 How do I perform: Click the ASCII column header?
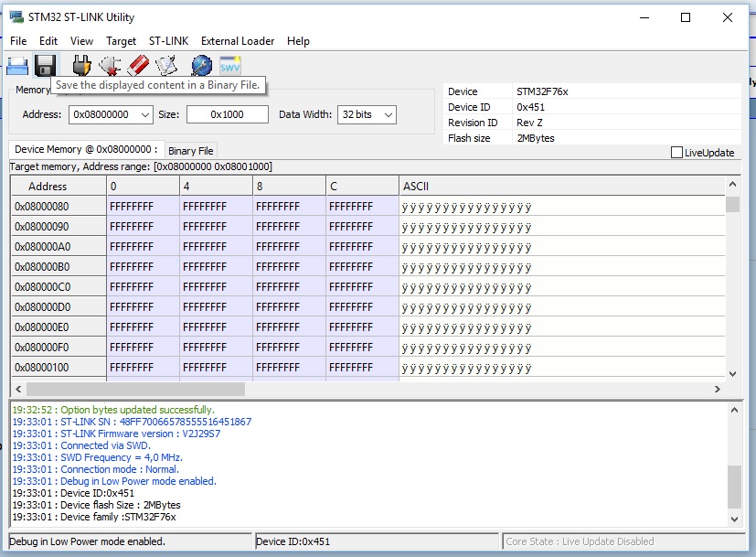pos(561,187)
